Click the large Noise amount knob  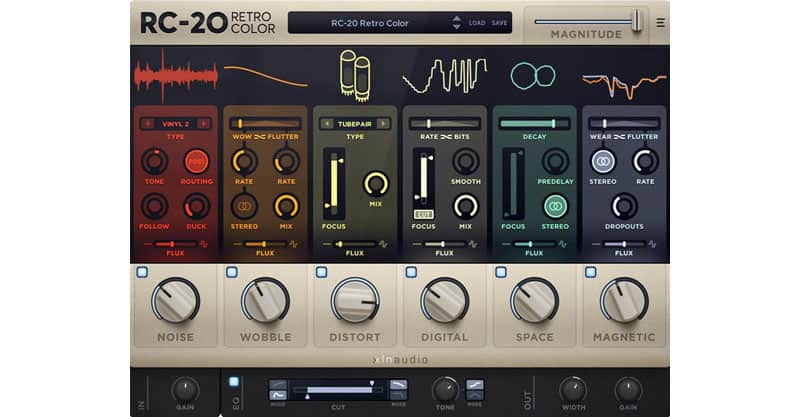(176, 301)
